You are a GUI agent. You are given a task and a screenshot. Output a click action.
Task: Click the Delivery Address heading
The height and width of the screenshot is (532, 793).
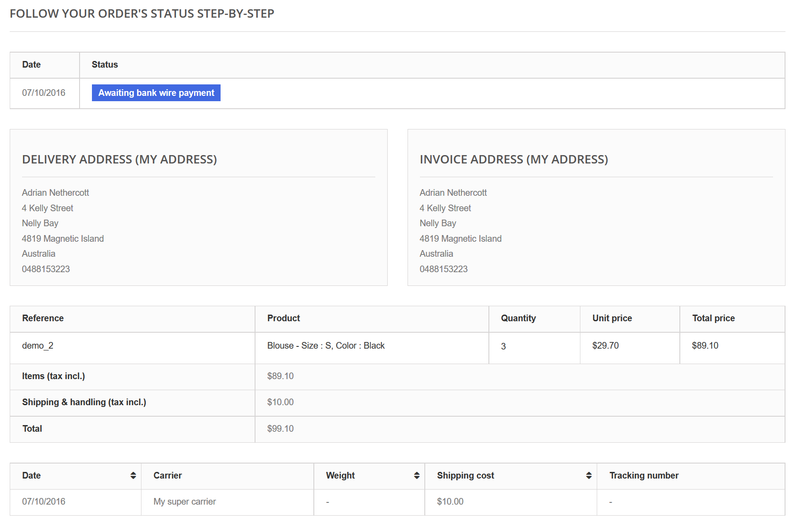[119, 160]
